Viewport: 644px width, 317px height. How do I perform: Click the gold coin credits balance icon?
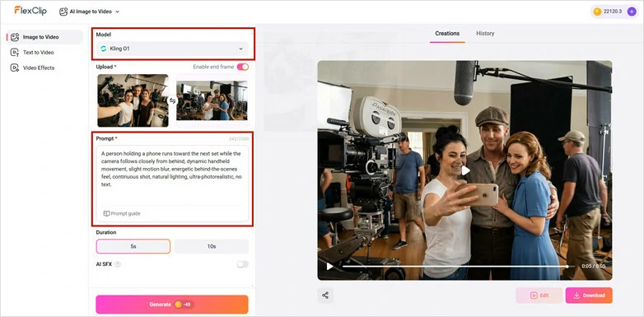click(598, 12)
